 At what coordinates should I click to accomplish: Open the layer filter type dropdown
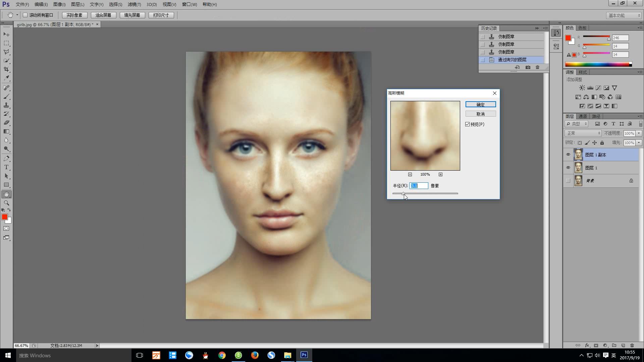pos(577,124)
